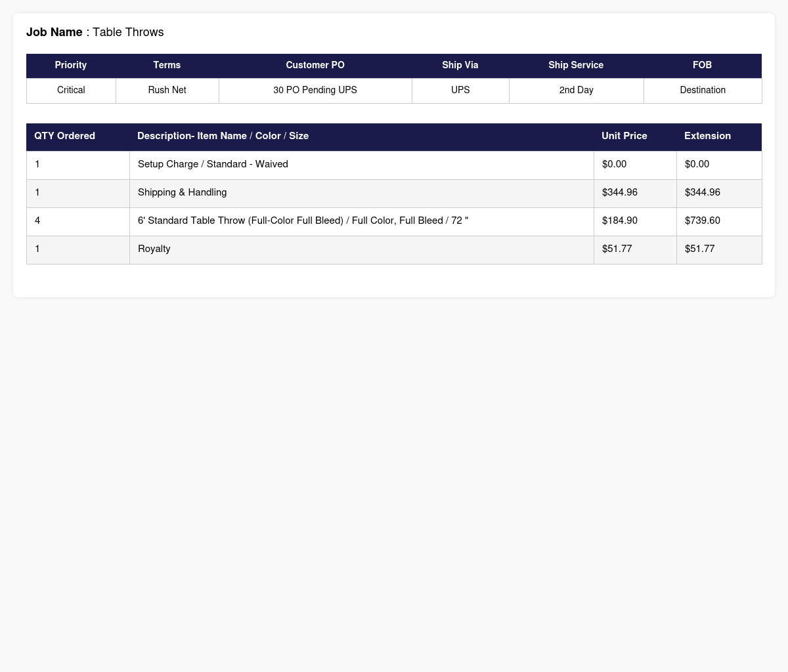Select the 'UPS' ship via cell

[460, 91]
